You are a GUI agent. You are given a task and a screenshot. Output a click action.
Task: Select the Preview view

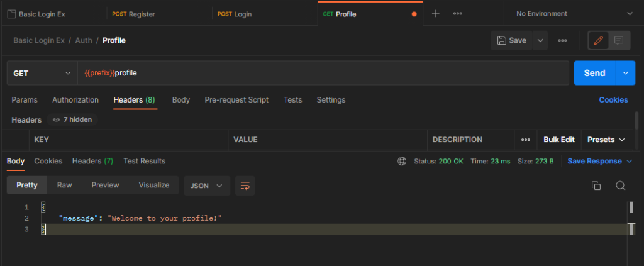(x=105, y=185)
